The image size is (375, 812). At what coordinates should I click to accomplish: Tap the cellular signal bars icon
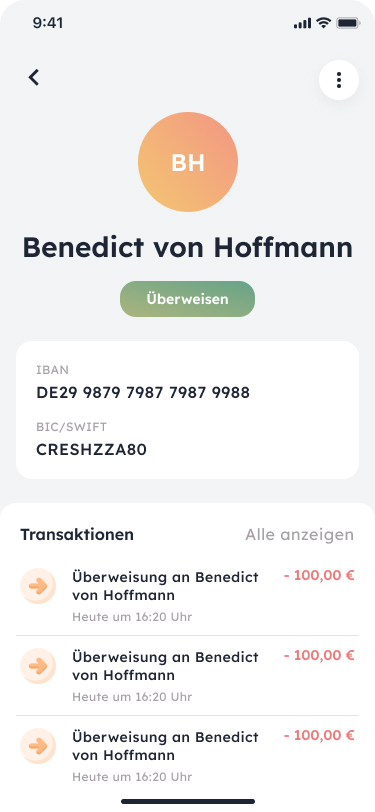coord(302,23)
